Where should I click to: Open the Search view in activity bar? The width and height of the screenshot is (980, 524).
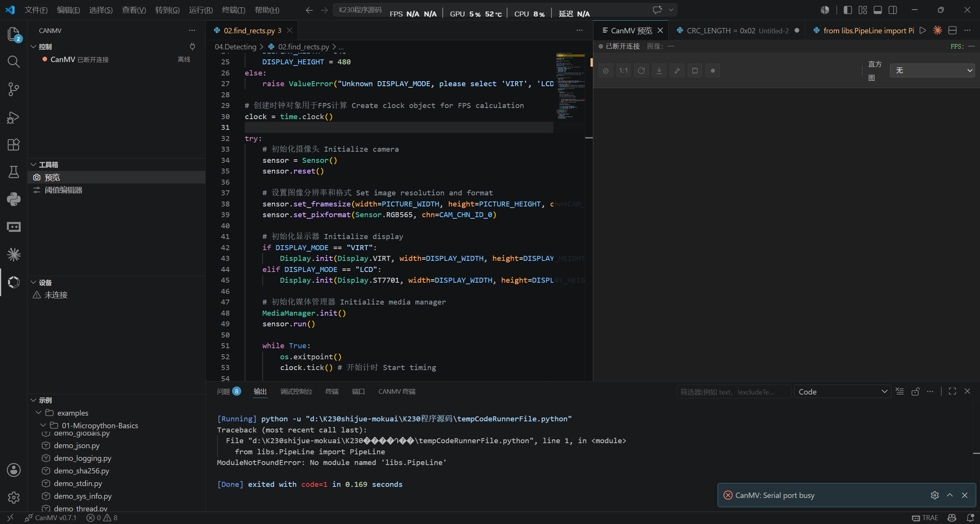pos(14,62)
